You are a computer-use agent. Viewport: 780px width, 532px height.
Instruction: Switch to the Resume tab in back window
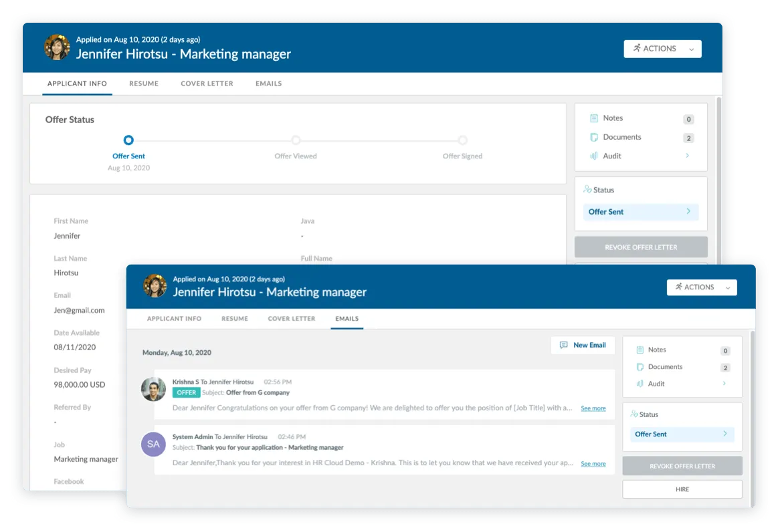click(144, 84)
